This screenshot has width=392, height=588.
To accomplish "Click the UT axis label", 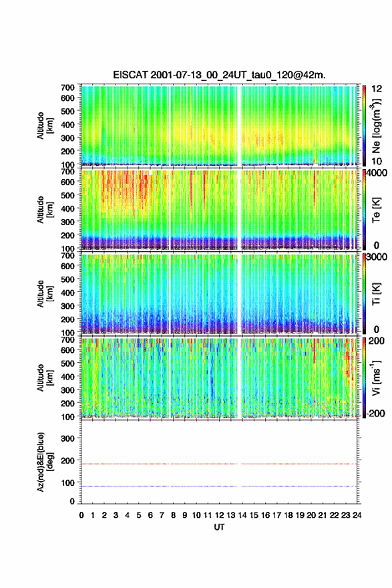I will click(219, 527).
